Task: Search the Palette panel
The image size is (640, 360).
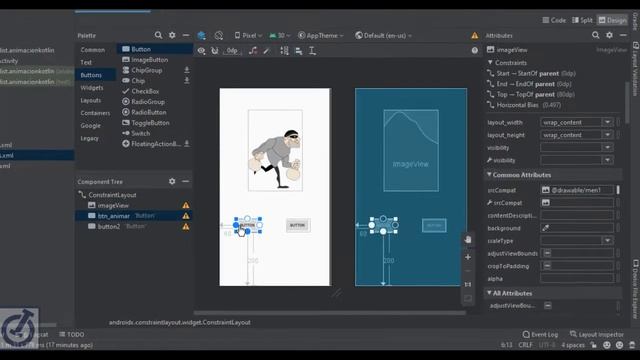Action: 158,36
